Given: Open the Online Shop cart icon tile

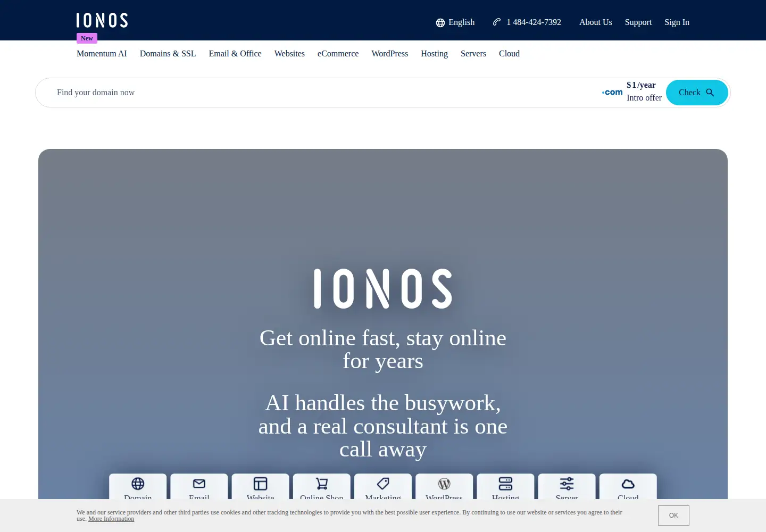Looking at the screenshot, I should pos(322,486).
